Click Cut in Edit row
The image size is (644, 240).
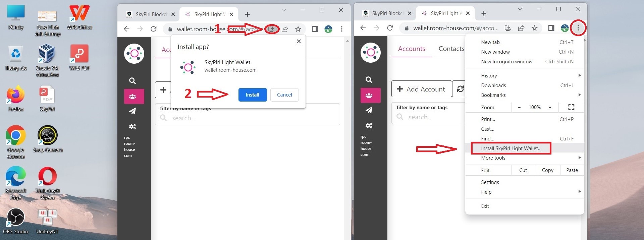point(523,170)
